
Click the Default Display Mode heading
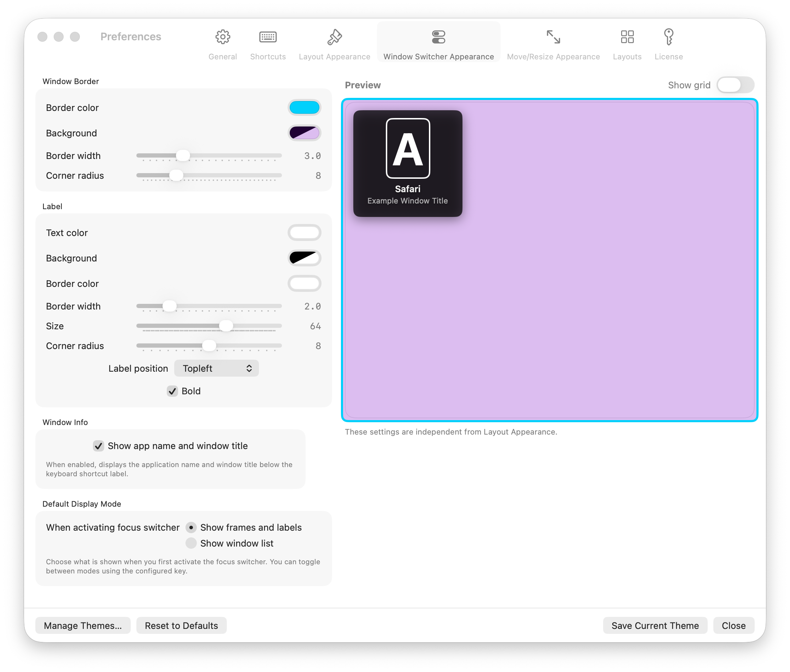(x=82, y=503)
